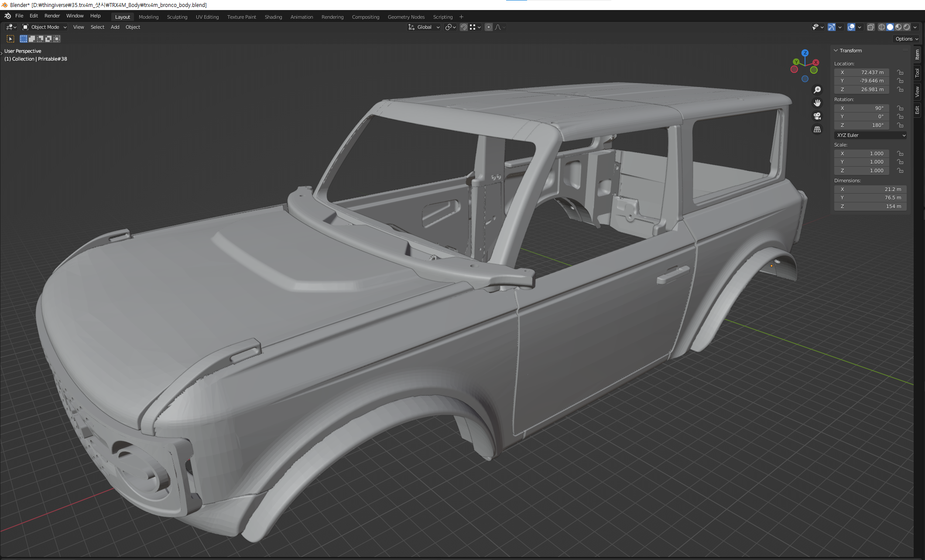Viewport: 925px width, 560px height.
Task: Open the Object Mode dropdown
Action: pos(45,27)
